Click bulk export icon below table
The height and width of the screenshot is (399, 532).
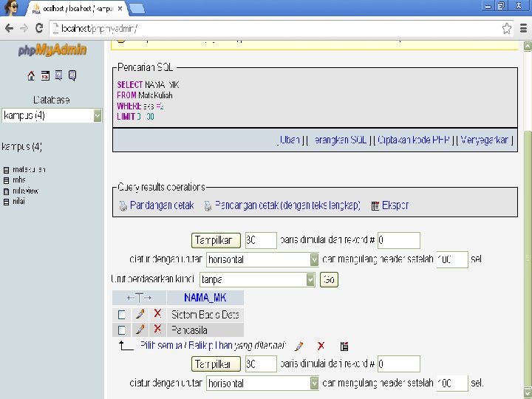point(344,347)
